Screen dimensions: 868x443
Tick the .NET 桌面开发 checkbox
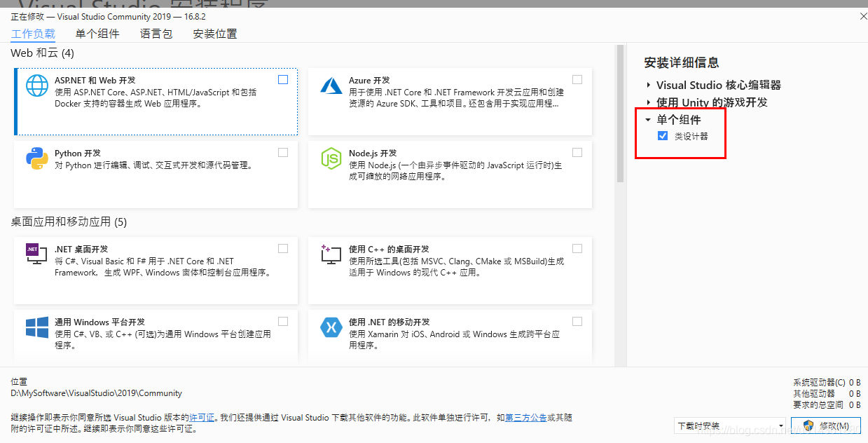pos(283,248)
